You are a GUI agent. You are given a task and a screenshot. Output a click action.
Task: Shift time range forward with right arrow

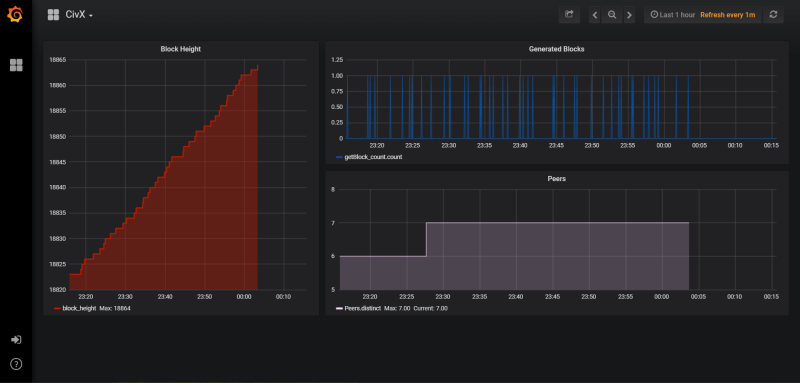(x=629, y=15)
